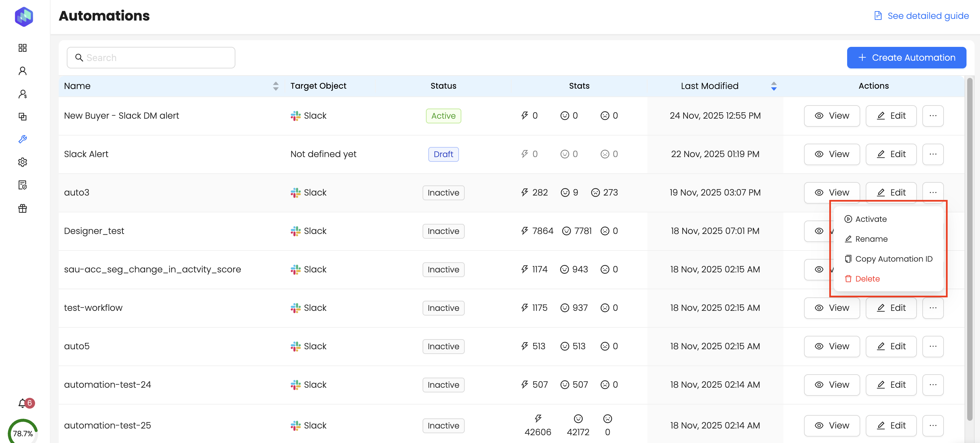Open the wrench automations sidebar icon
Viewport: 980px width, 443px height.
pyautogui.click(x=23, y=139)
